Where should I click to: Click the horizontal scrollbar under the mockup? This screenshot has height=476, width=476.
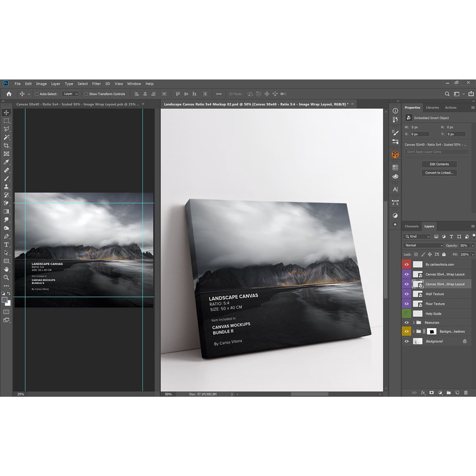[x=309, y=394]
